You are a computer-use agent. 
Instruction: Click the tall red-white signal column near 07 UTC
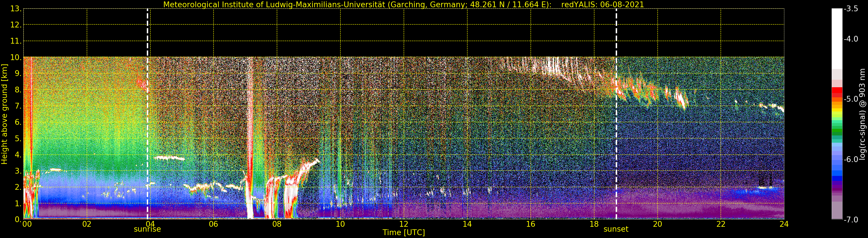250,138
